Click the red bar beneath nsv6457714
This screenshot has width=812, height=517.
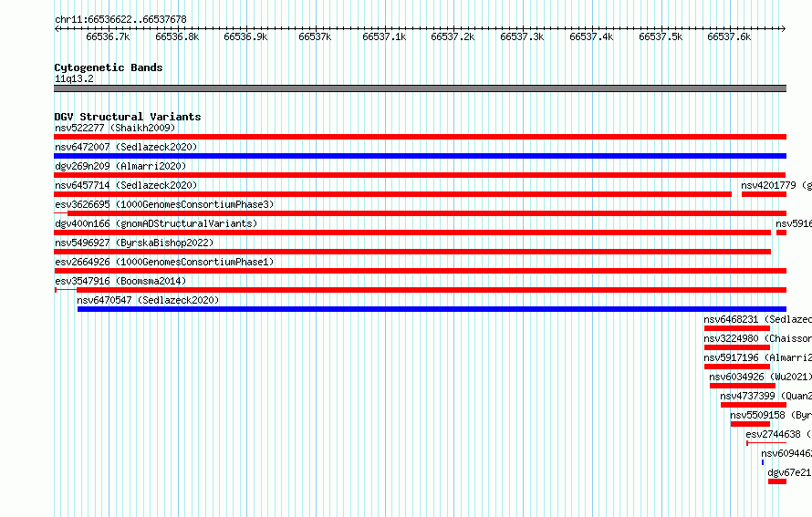coord(392,194)
